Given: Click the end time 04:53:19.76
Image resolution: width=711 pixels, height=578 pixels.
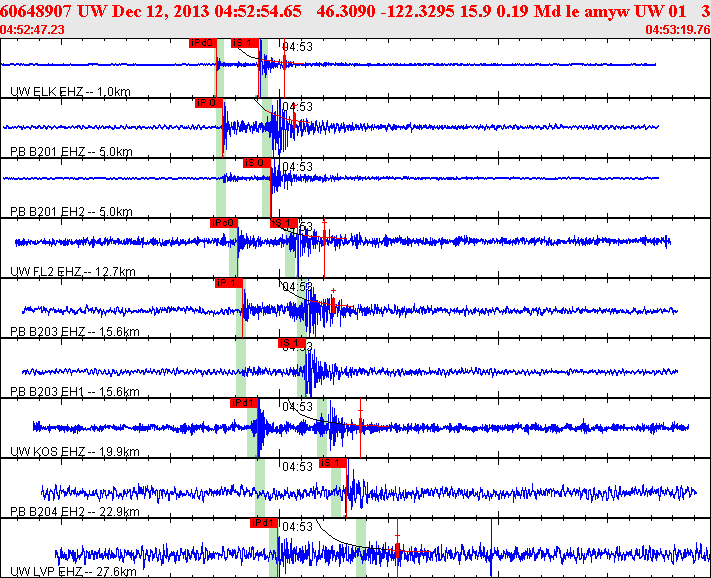Looking at the screenshot, I should tap(678, 30).
